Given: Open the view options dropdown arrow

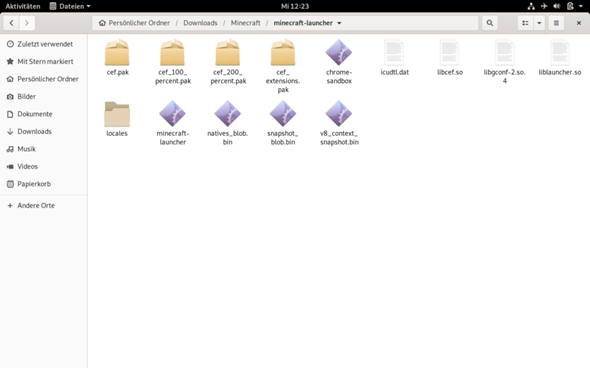Looking at the screenshot, I should [x=539, y=23].
